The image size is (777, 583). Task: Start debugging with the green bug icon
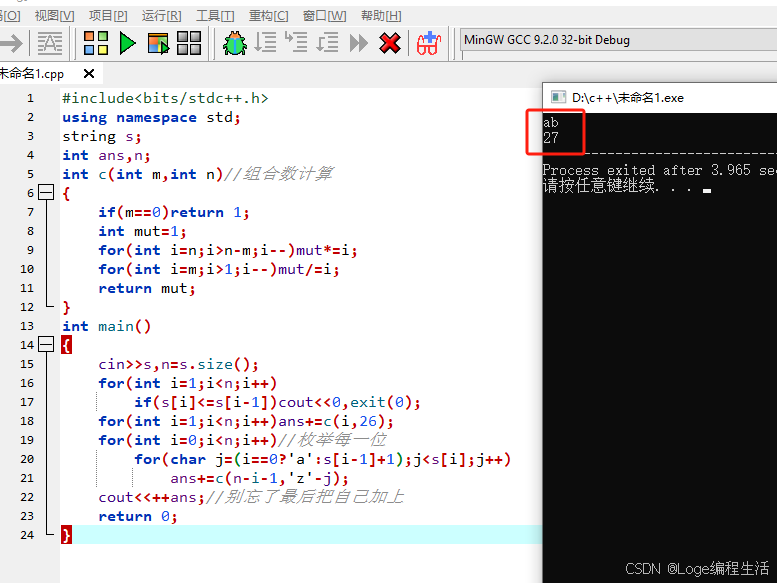234,43
